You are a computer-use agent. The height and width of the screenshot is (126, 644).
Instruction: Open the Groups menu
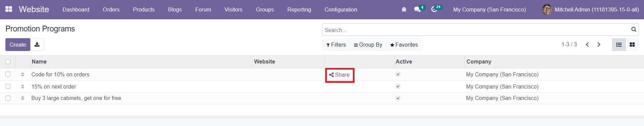(265, 9)
